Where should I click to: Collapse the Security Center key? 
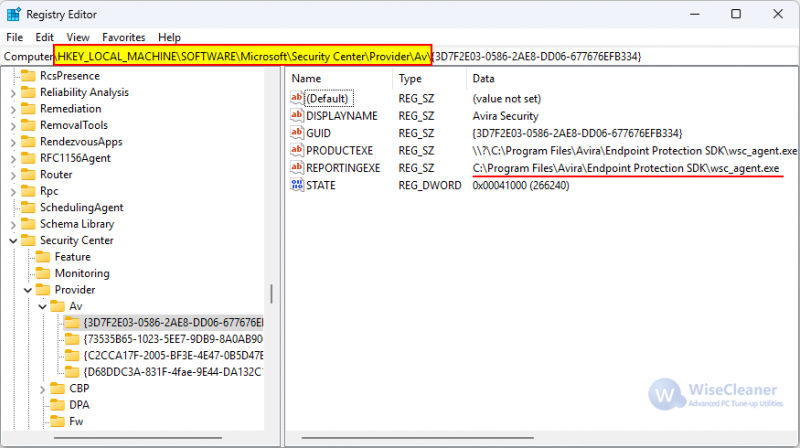[13, 240]
